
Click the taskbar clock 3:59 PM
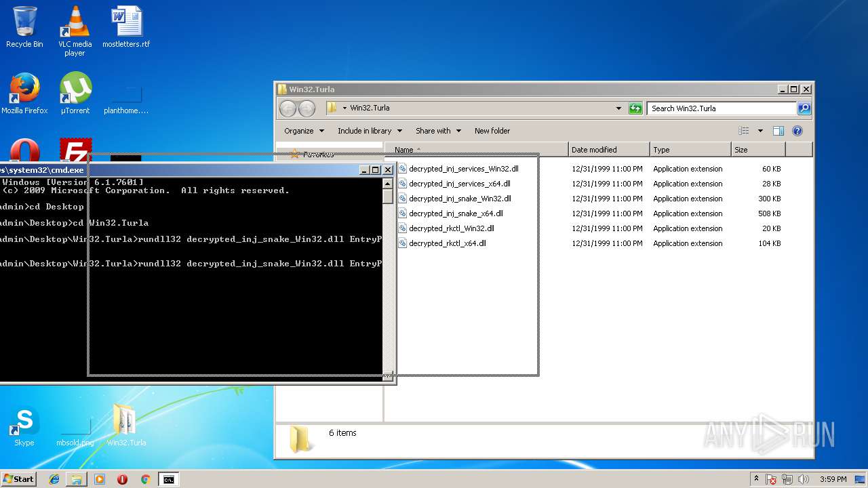pyautogui.click(x=833, y=479)
